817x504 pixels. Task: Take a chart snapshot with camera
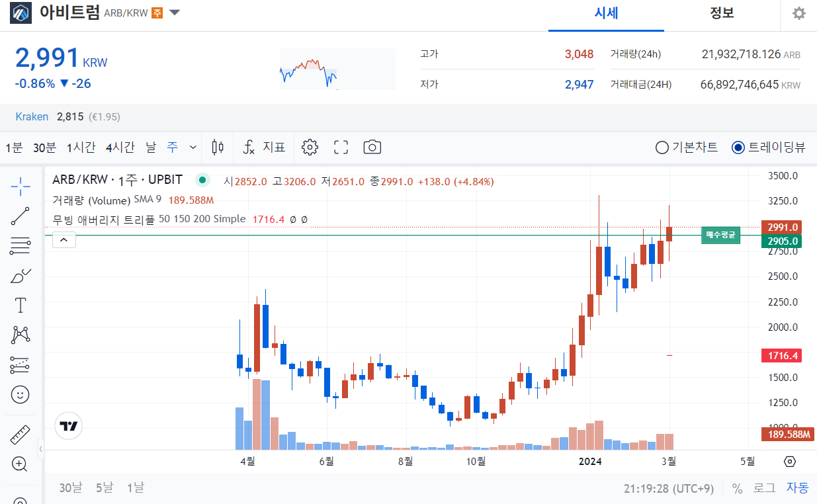(x=372, y=147)
